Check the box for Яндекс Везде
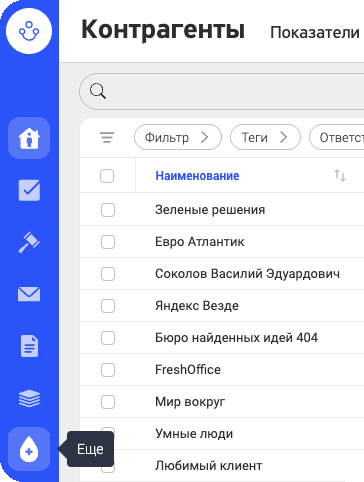364x482 pixels. [x=108, y=306]
